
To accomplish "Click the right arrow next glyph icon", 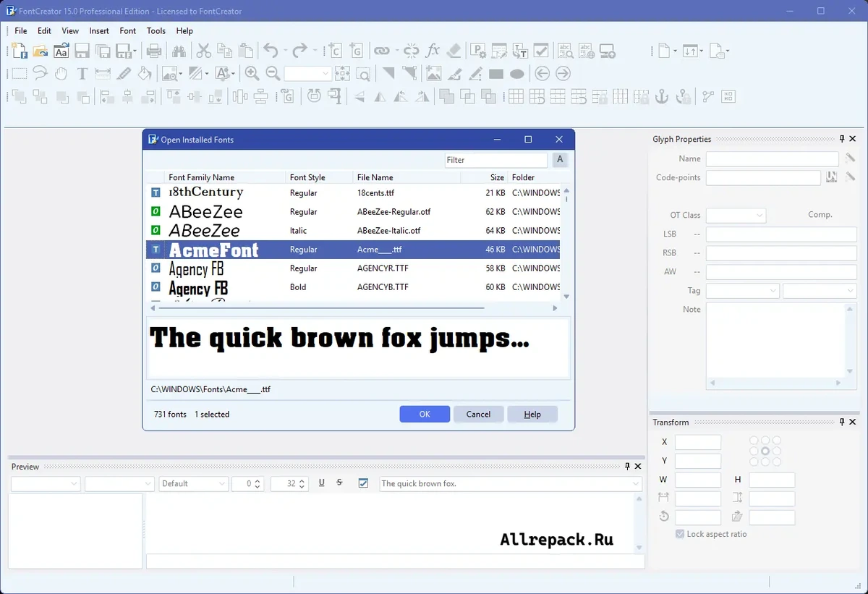I will pyautogui.click(x=563, y=74).
